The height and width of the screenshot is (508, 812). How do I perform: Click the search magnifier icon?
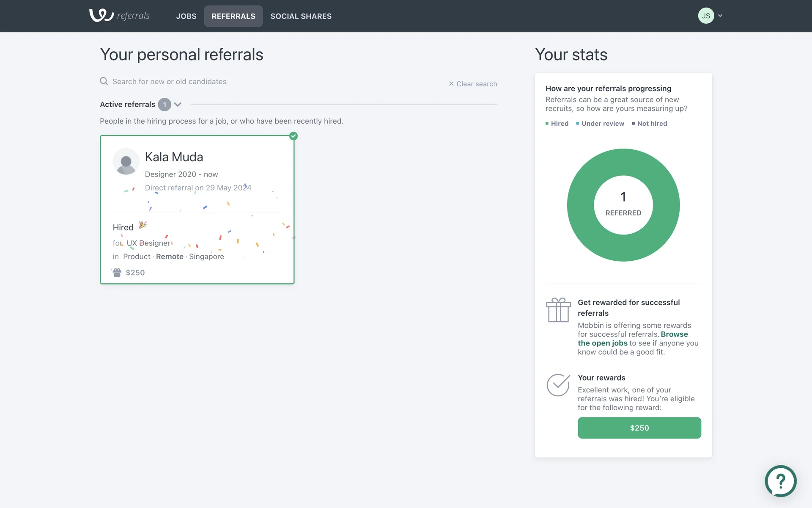pyautogui.click(x=104, y=81)
